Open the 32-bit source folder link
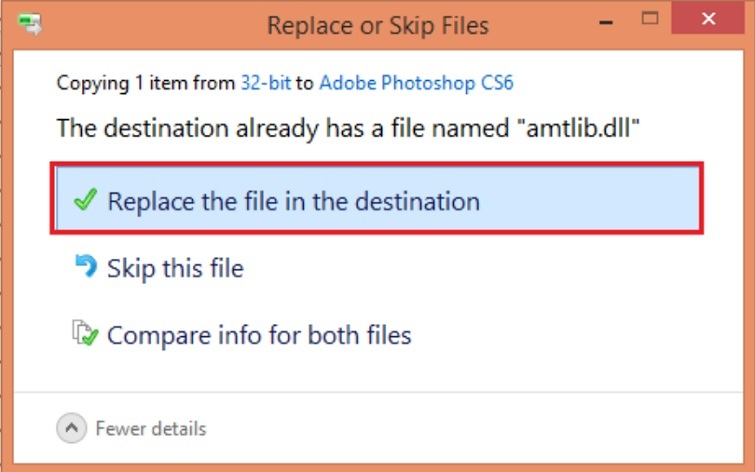Image resolution: width=755 pixels, height=472 pixels. pyautogui.click(x=265, y=83)
